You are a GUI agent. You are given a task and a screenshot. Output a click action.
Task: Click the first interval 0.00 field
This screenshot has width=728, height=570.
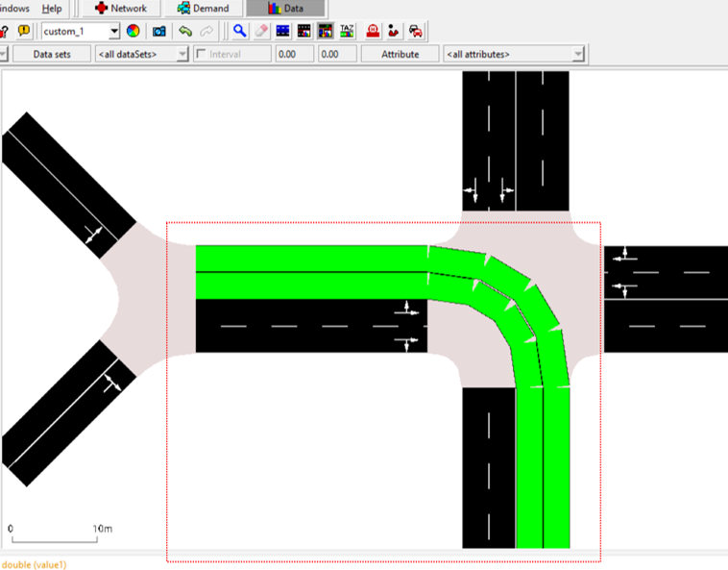pyautogui.click(x=293, y=55)
